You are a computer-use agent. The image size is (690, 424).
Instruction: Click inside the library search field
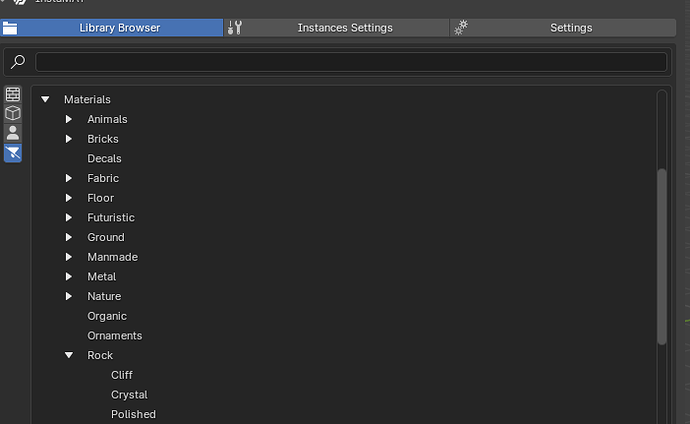(350, 62)
